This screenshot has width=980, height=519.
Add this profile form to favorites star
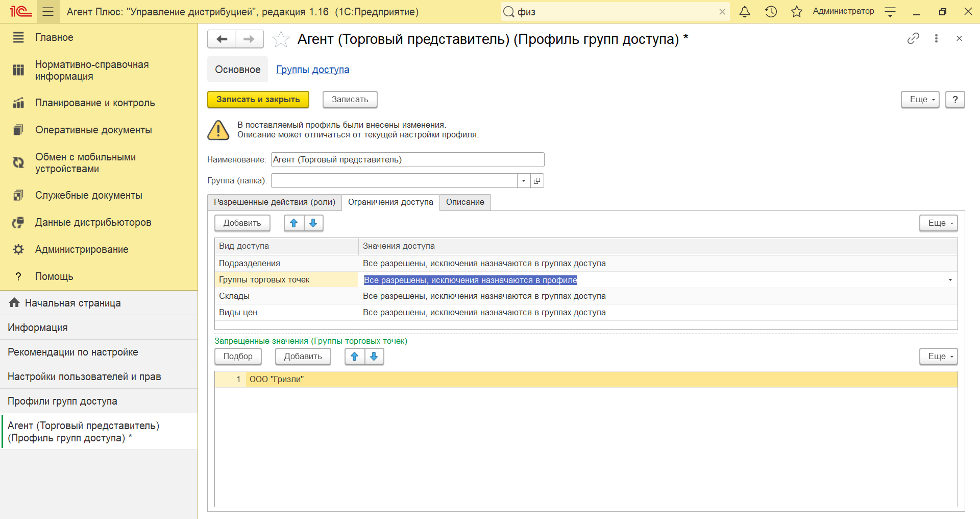point(281,39)
